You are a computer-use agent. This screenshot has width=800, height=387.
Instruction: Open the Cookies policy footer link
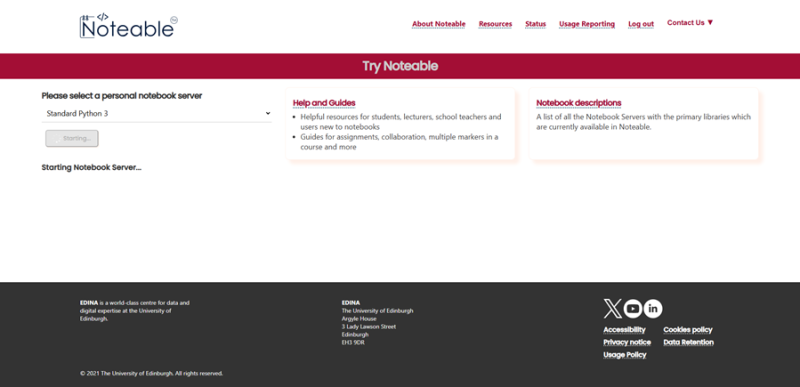pyautogui.click(x=688, y=330)
